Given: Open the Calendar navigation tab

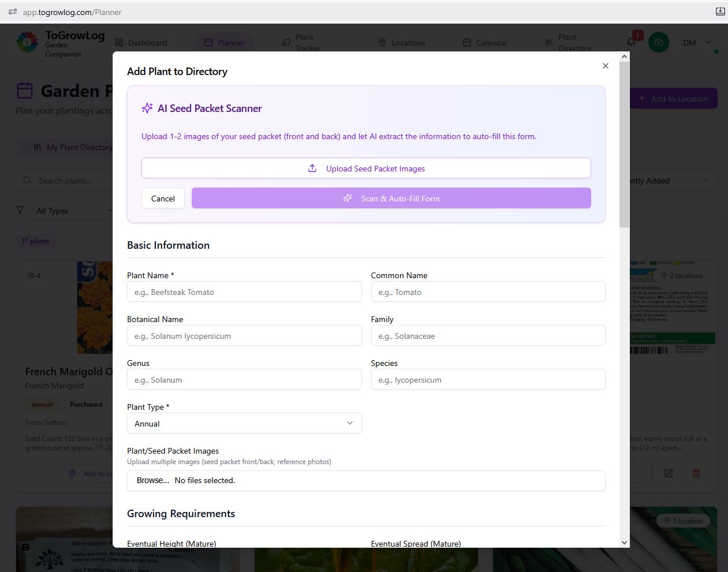Looking at the screenshot, I should coord(485,43).
